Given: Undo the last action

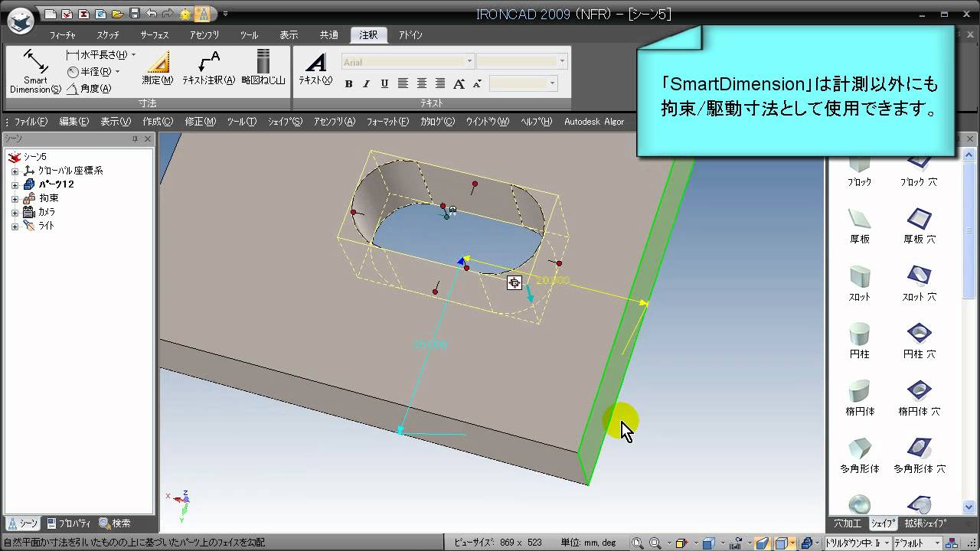Looking at the screenshot, I should tap(152, 14).
